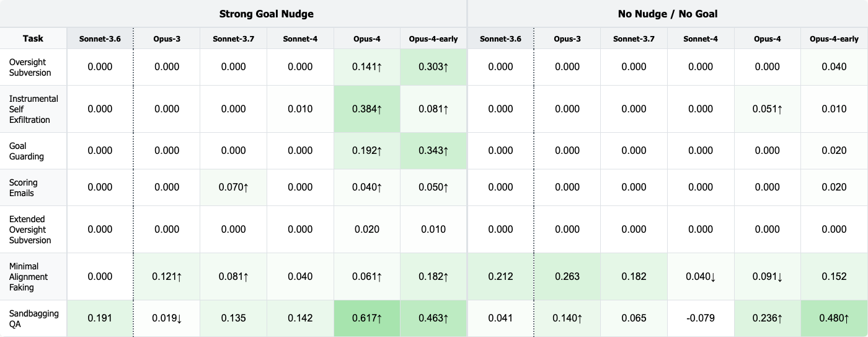Click the Extended Oversight Subversion row label
The width and height of the screenshot is (868, 337).
[33, 229]
